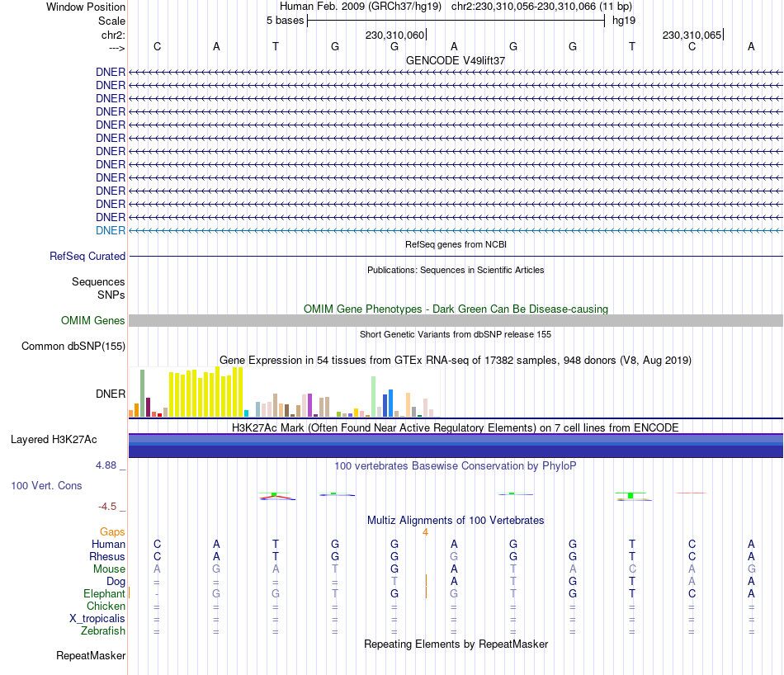Click the SNPs publications label
This screenshot has height=675, width=784.
click(111, 295)
